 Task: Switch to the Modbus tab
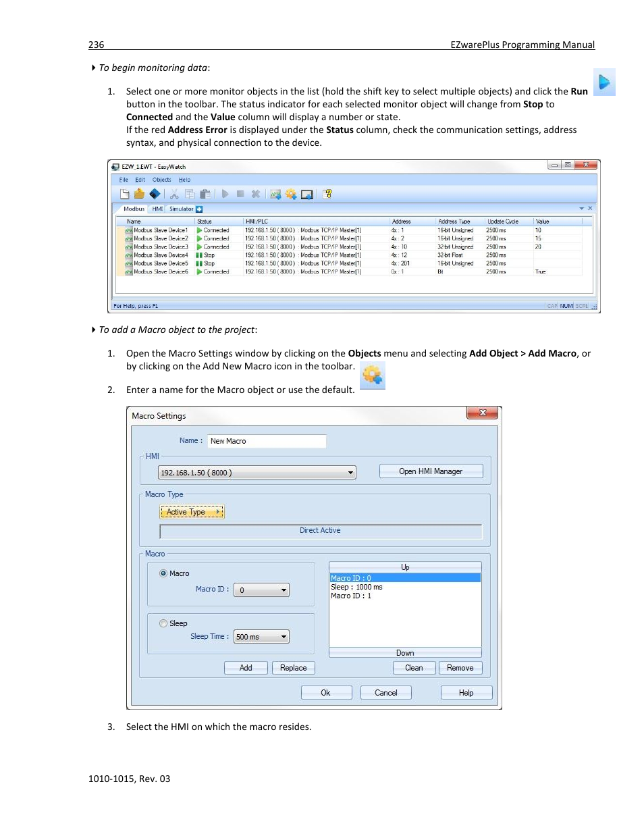[134, 209]
